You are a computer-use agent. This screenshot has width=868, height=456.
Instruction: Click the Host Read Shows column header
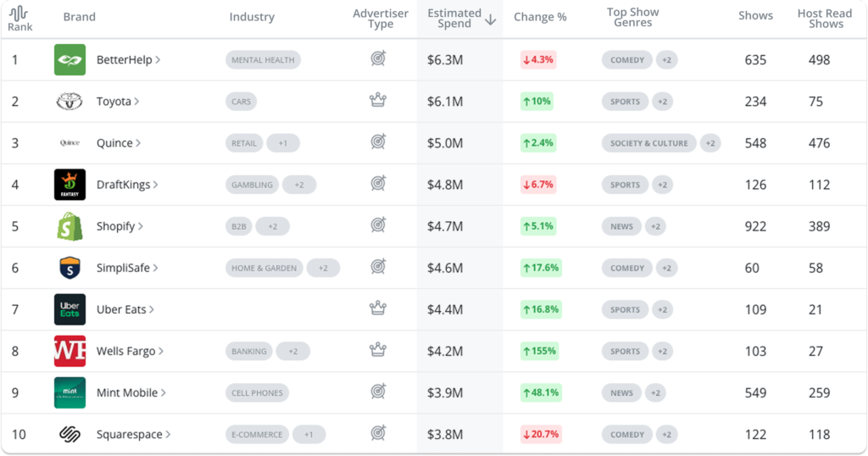[x=826, y=19]
